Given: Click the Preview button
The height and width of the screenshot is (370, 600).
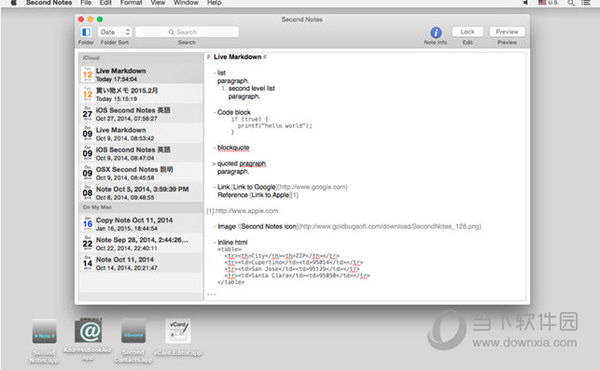Looking at the screenshot, I should click(x=507, y=32).
